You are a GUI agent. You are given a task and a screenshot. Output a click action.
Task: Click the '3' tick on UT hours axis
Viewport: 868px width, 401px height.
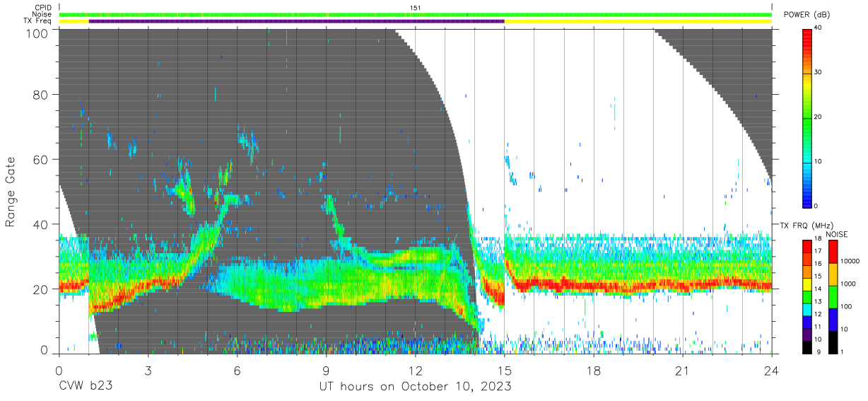[x=148, y=370]
